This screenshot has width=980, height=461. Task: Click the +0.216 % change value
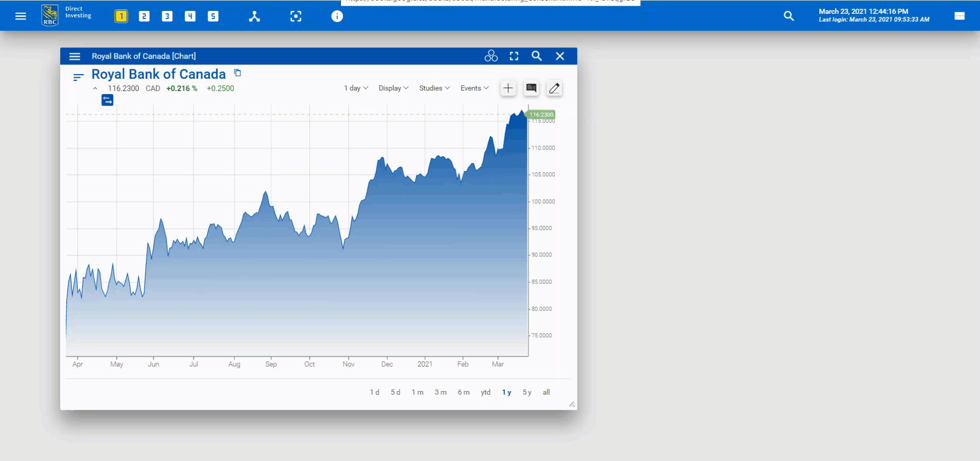pyautogui.click(x=182, y=88)
